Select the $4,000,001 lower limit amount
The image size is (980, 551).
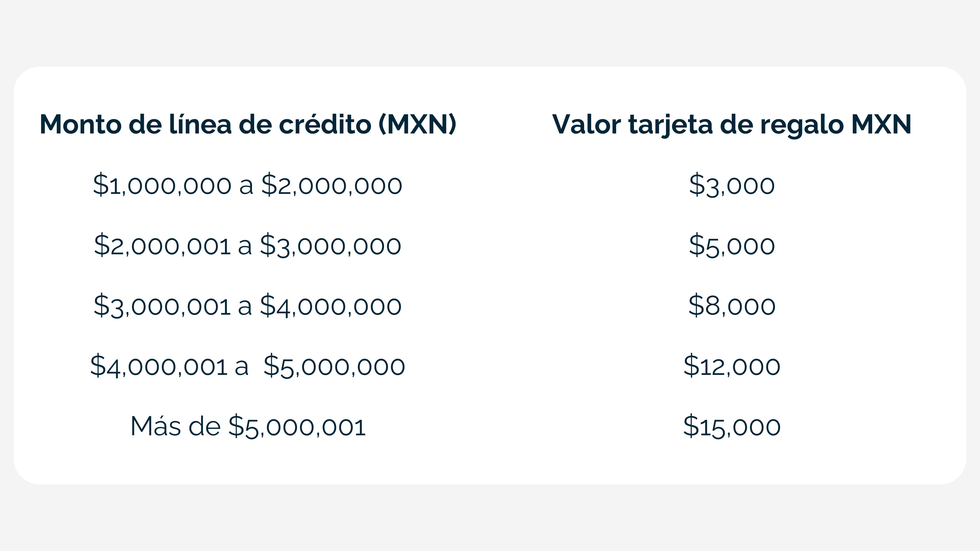pos(159,366)
